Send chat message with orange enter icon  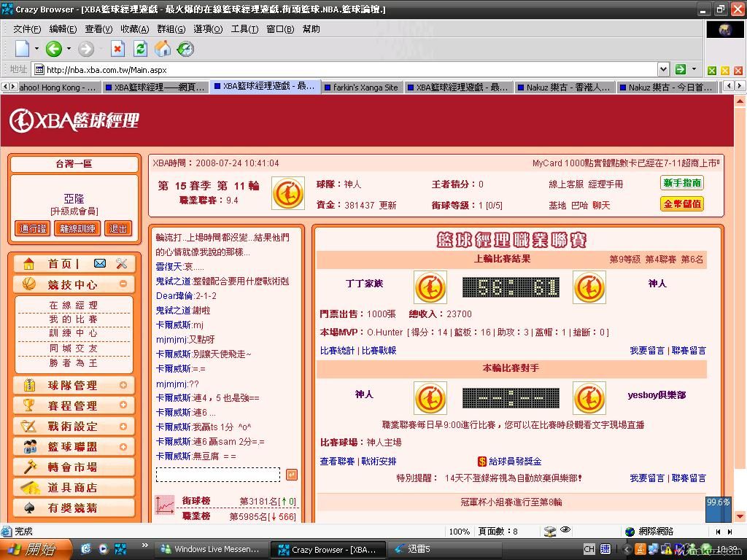pyautogui.click(x=292, y=475)
